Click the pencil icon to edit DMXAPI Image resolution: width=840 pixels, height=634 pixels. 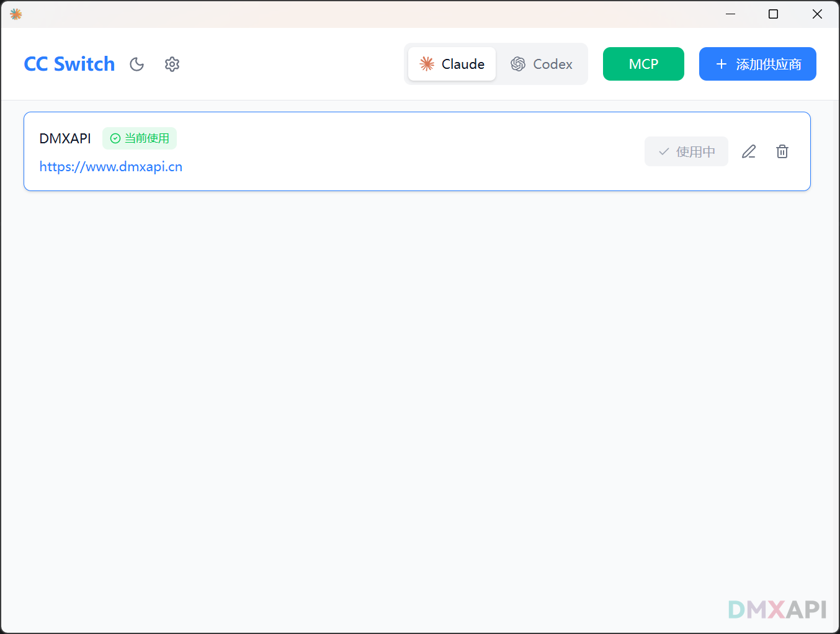[749, 151]
